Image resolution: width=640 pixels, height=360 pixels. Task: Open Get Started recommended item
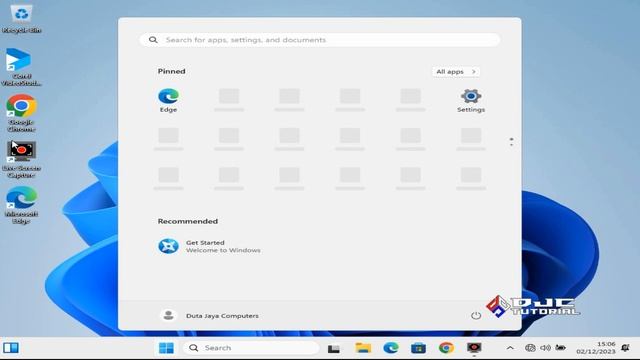click(x=209, y=246)
